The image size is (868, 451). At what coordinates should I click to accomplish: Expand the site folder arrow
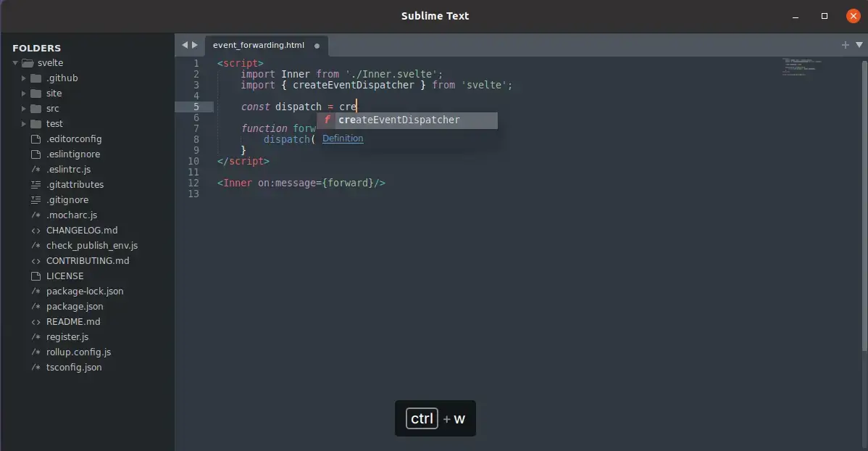[24, 94]
